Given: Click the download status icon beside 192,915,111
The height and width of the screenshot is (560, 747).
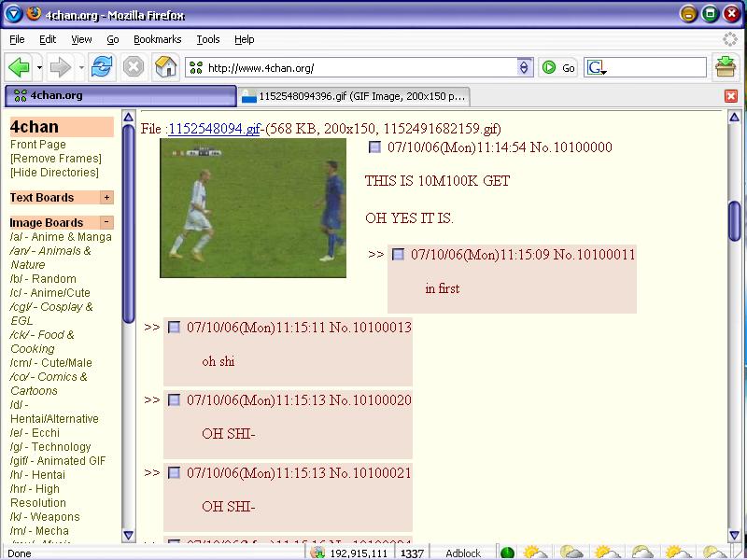Looking at the screenshot, I should [x=317, y=553].
